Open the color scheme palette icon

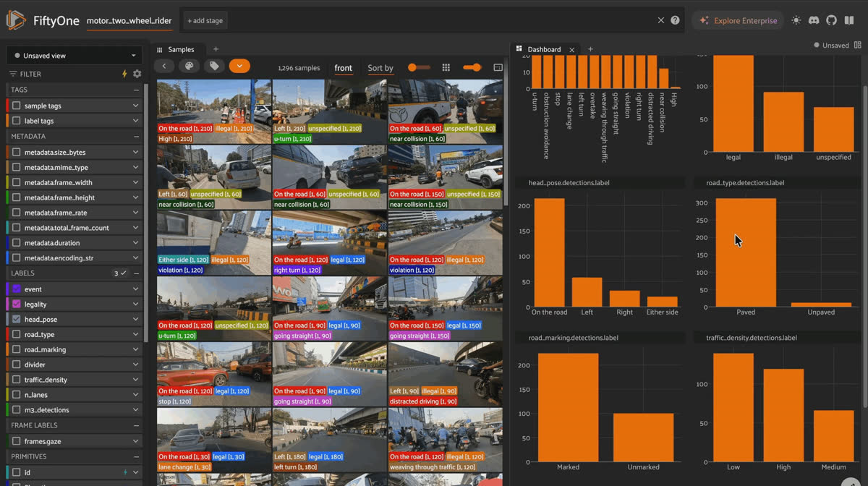click(x=189, y=66)
